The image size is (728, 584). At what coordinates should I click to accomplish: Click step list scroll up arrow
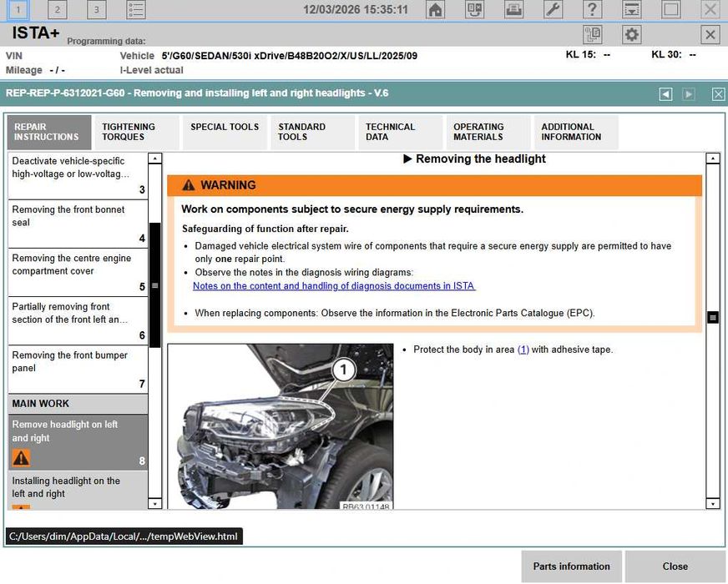(x=155, y=159)
